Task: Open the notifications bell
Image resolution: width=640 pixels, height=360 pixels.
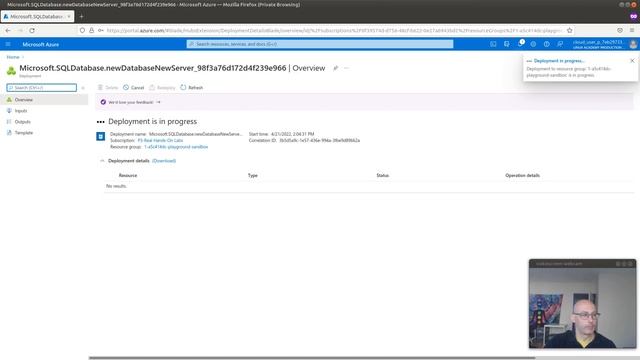Action: [x=520, y=44]
